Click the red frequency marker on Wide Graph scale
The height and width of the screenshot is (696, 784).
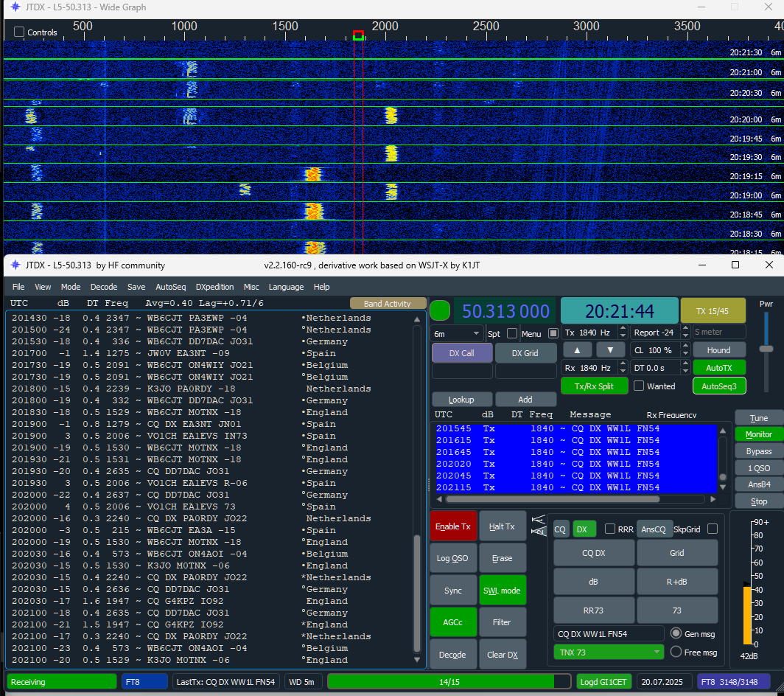[358, 35]
